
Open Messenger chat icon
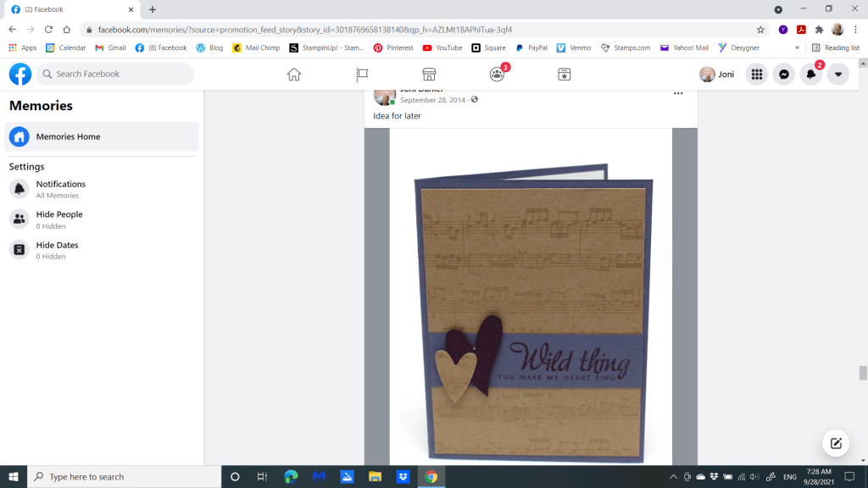point(785,75)
